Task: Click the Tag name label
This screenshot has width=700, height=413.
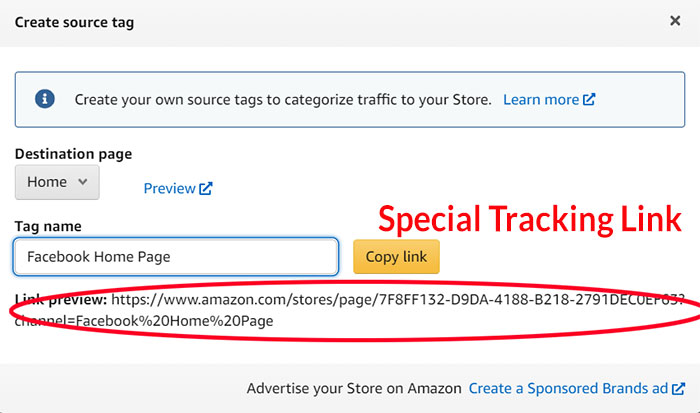Action: click(x=48, y=226)
